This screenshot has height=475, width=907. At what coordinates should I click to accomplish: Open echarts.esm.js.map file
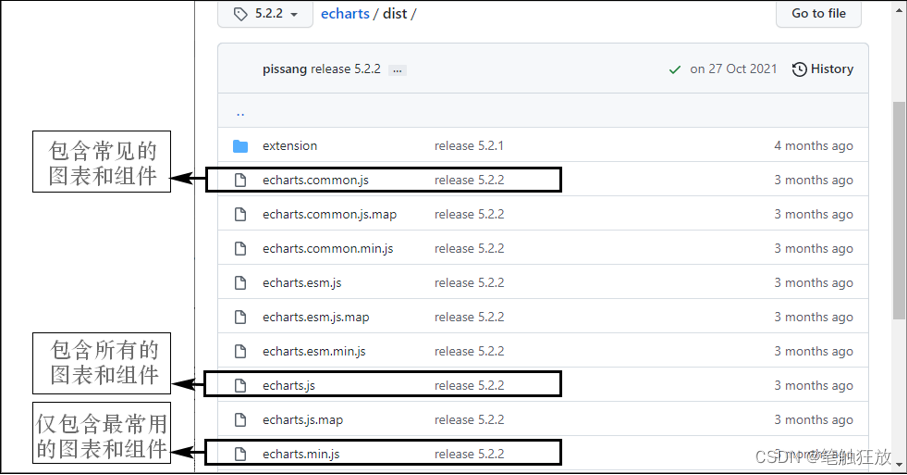pos(316,317)
